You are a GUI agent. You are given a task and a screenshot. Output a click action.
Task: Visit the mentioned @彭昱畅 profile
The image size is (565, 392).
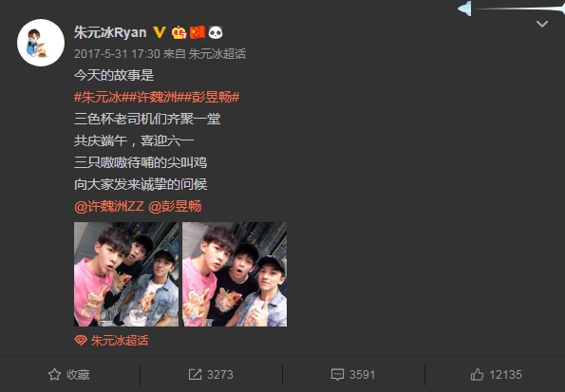click(175, 207)
